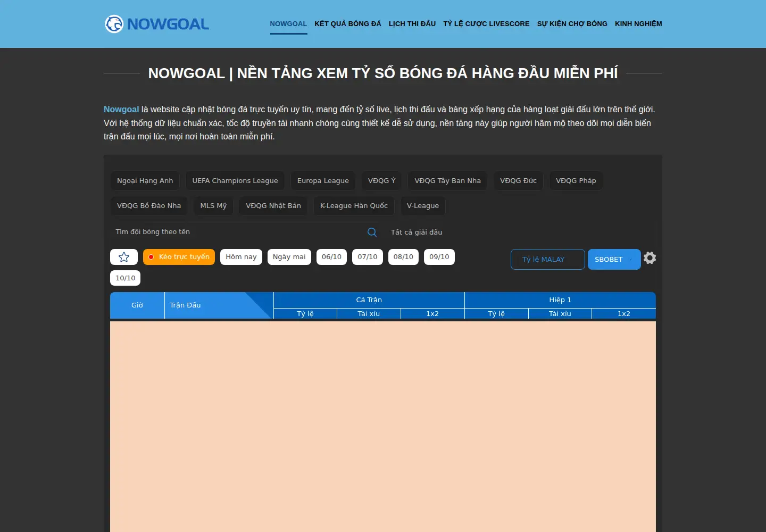This screenshot has height=532, width=766.
Task: Expand the SBOBET bookmaker dropdown
Action: click(614, 259)
